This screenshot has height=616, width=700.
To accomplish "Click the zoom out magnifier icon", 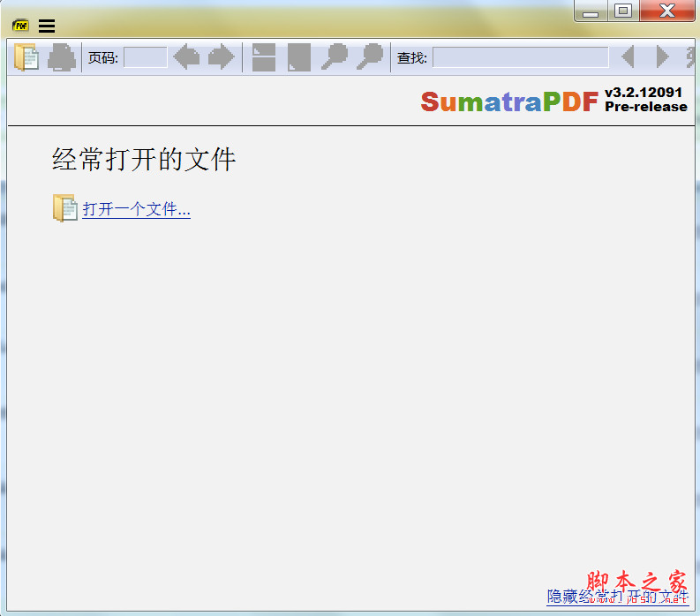I will click(335, 56).
